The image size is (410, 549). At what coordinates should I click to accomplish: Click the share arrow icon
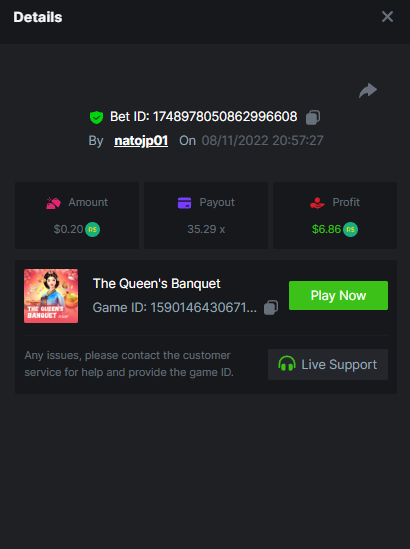coord(368,91)
